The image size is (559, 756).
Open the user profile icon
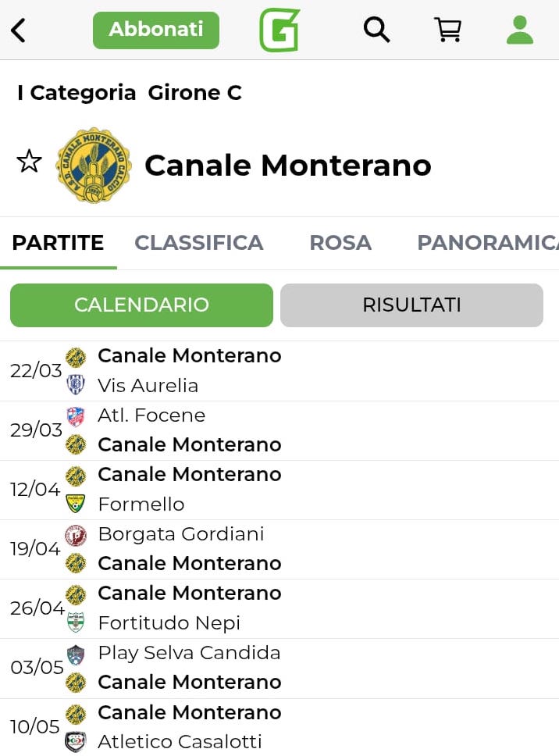[519, 30]
